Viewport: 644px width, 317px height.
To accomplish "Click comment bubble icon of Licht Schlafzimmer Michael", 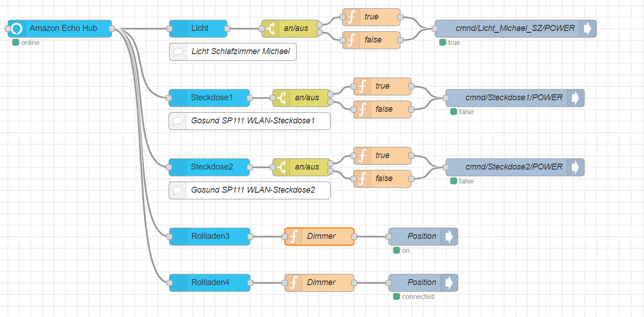I will (178, 52).
